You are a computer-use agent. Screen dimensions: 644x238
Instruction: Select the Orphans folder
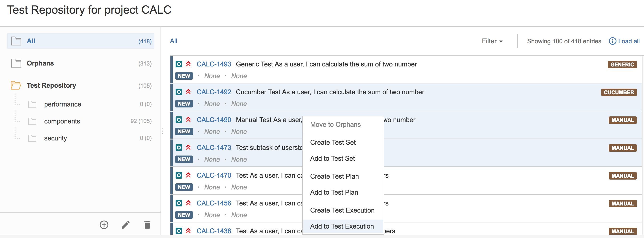[80, 63]
